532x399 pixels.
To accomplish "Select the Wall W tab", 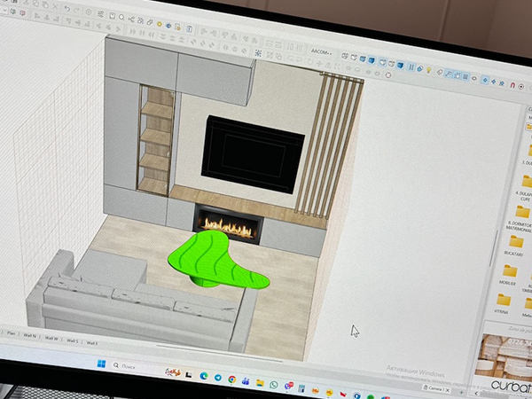I will click(51, 338).
